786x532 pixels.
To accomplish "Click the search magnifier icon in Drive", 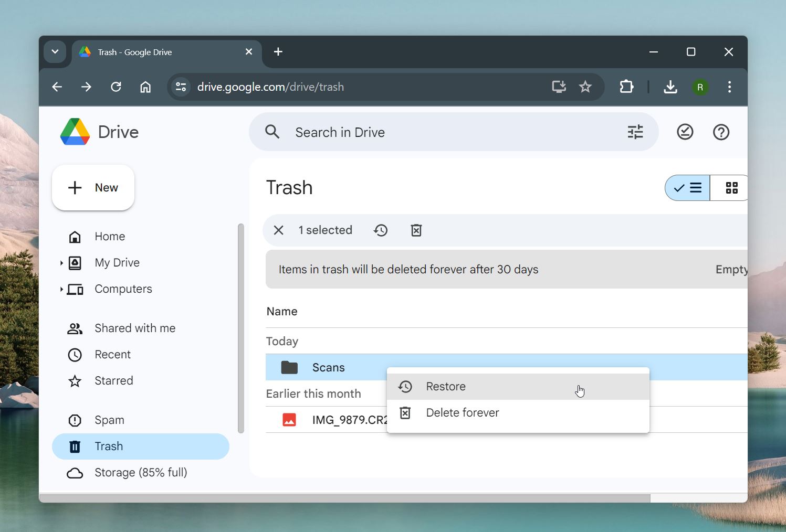I will (272, 132).
